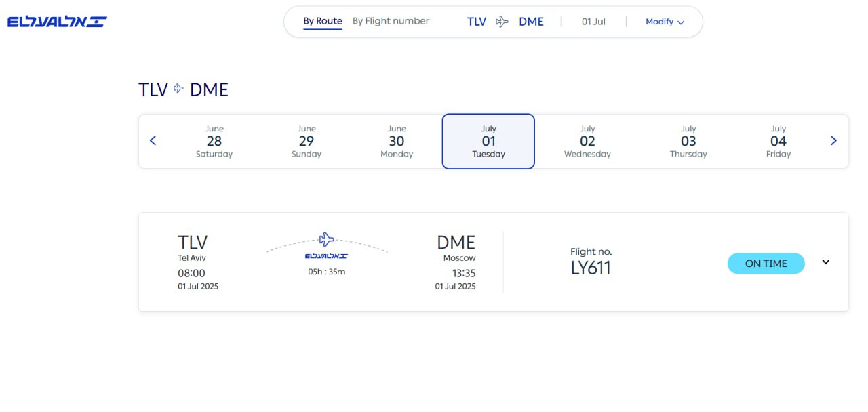Expand LY611 flight details chevron
This screenshot has height=412, width=868.
tap(825, 262)
